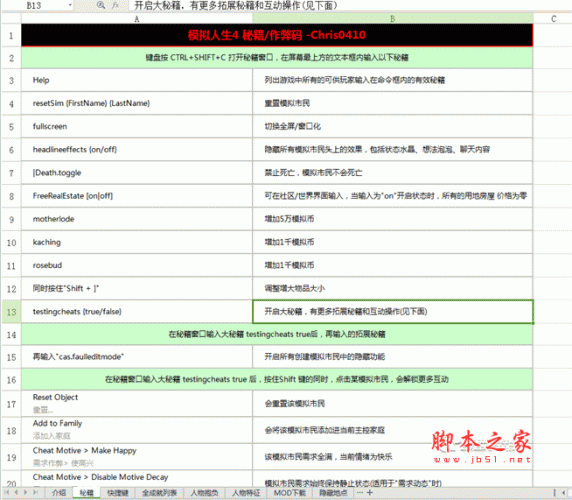Screen dimensions: 572x500
Task: Go to the next sheet tab arrow
Action: [26, 492]
